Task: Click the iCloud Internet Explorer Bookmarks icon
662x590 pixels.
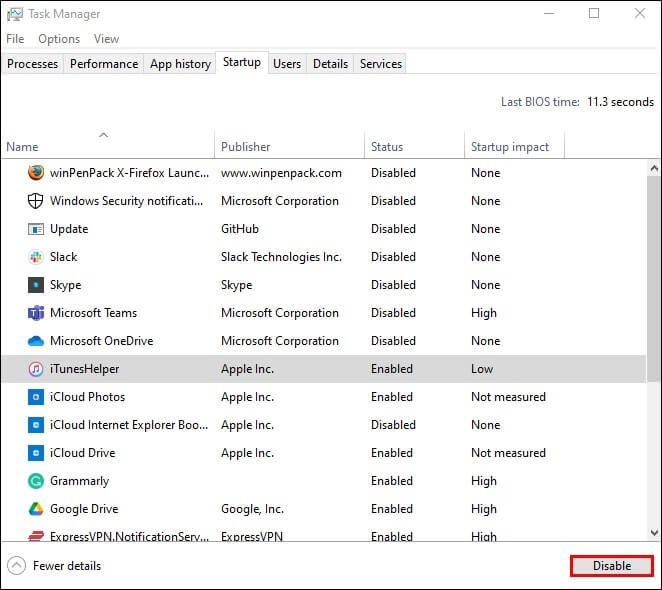Action: pos(36,425)
